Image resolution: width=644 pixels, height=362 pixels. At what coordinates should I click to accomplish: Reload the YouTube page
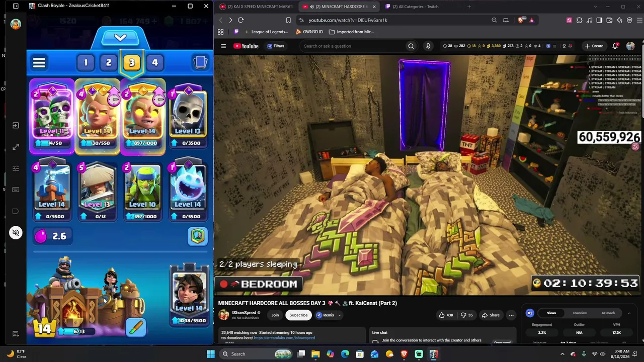click(x=240, y=20)
